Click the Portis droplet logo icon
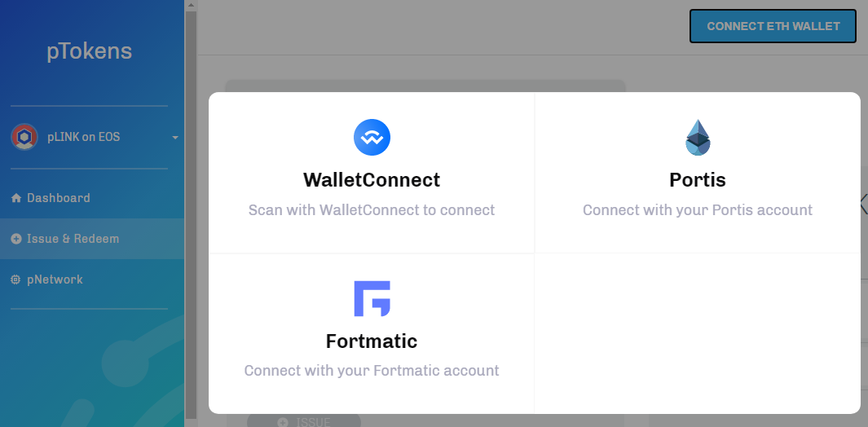This screenshot has width=868, height=427. coord(698,138)
